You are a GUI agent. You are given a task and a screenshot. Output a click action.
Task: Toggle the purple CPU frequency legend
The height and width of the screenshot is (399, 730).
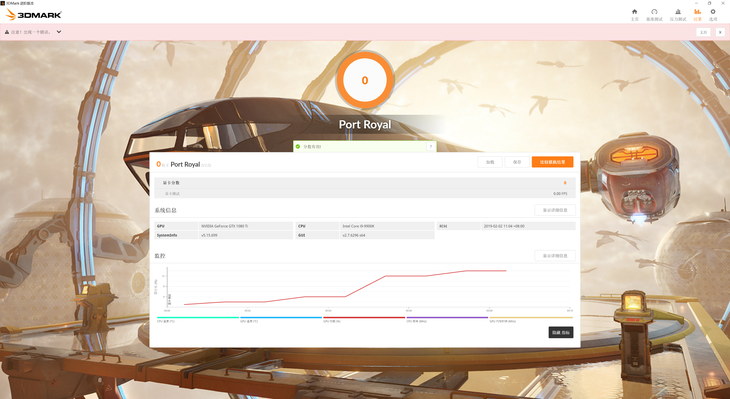(447, 318)
